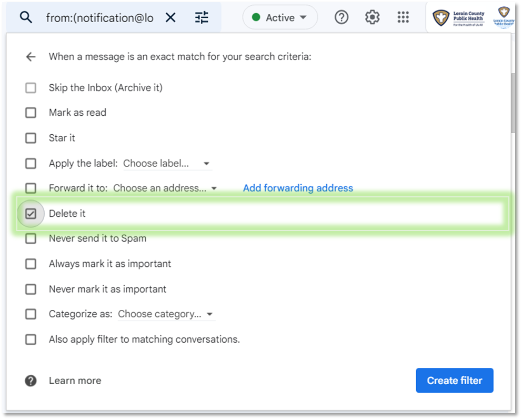Click the Learn more question icon
Viewport: 522px width, 420px height.
31,381
